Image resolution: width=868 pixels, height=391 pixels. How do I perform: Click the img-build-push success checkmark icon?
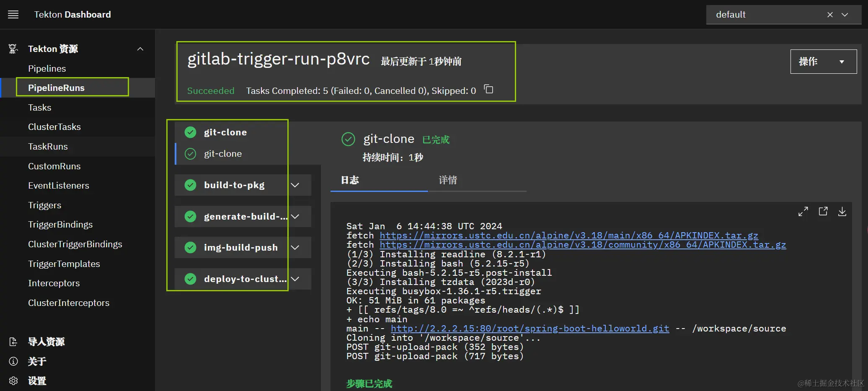191,247
